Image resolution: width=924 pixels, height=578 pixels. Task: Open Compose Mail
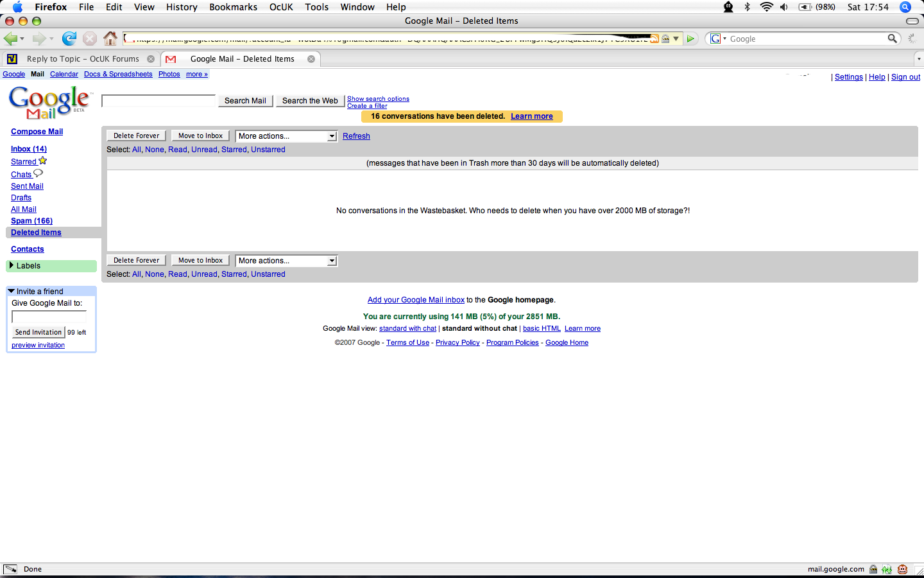(x=37, y=132)
